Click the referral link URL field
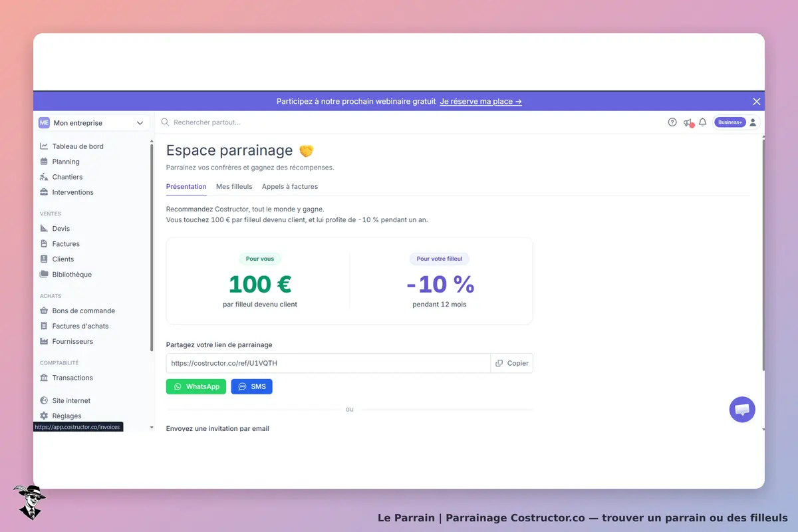The width and height of the screenshot is (798, 532). (328, 363)
